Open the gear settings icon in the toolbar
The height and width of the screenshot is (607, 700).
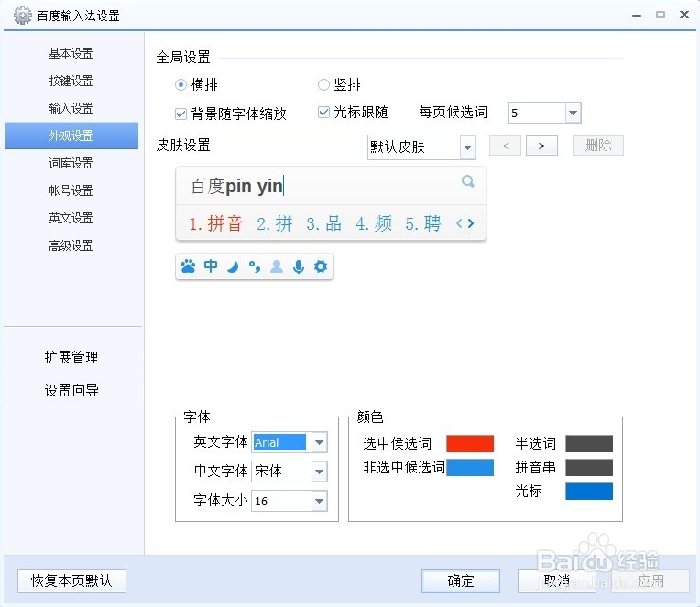pyautogui.click(x=321, y=266)
